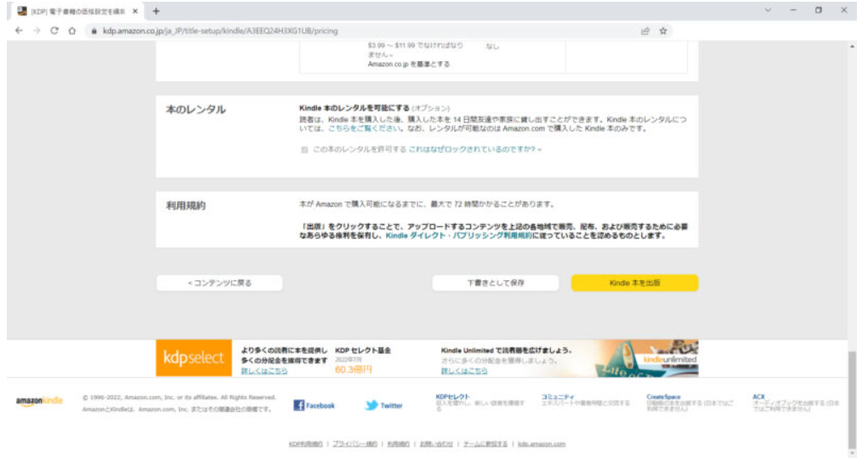Click '< コンテンツに戻る' button
Image resolution: width=868 pixels, height=468 pixels.
(x=219, y=283)
